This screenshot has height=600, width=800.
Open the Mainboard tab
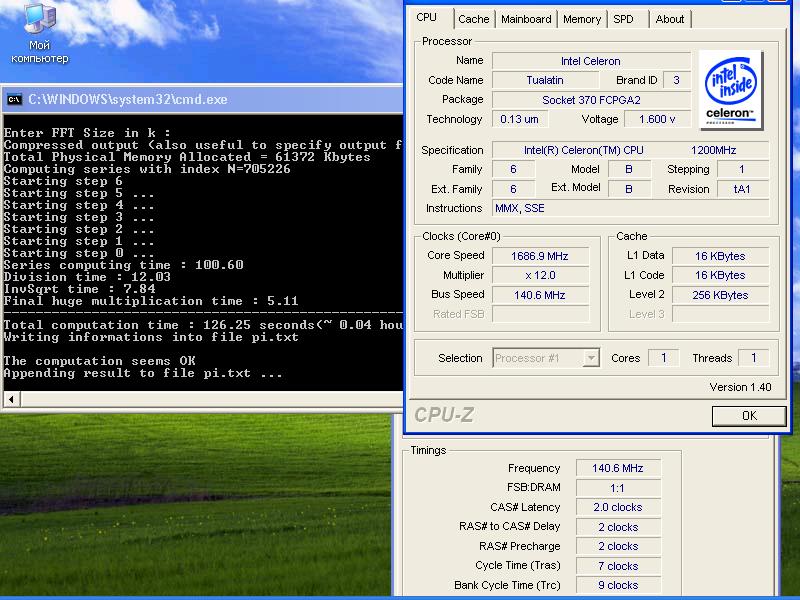pyautogui.click(x=526, y=19)
